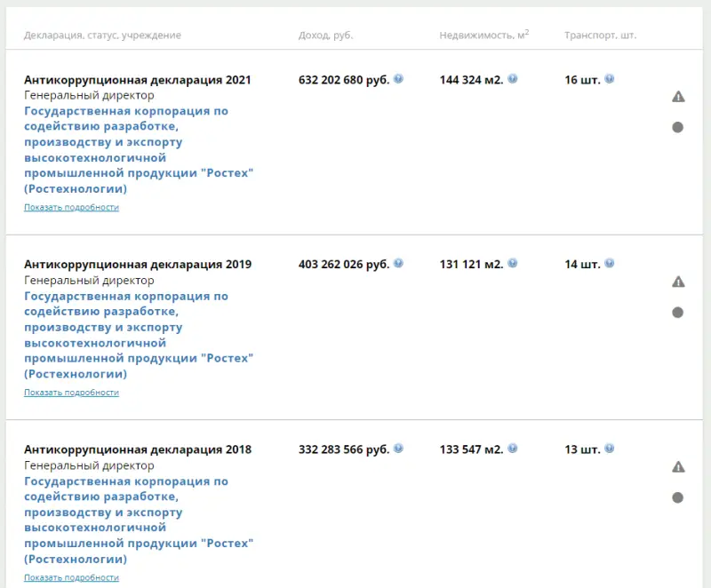Click gray circle in 2018 declaration row
This screenshot has width=711, height=588.
678,497
